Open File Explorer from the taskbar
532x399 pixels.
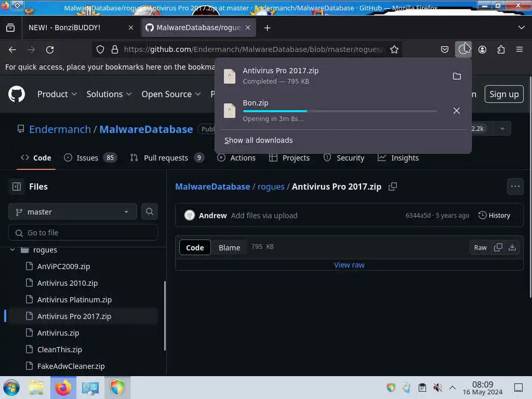pyautogui.click(x=36, y=388)
